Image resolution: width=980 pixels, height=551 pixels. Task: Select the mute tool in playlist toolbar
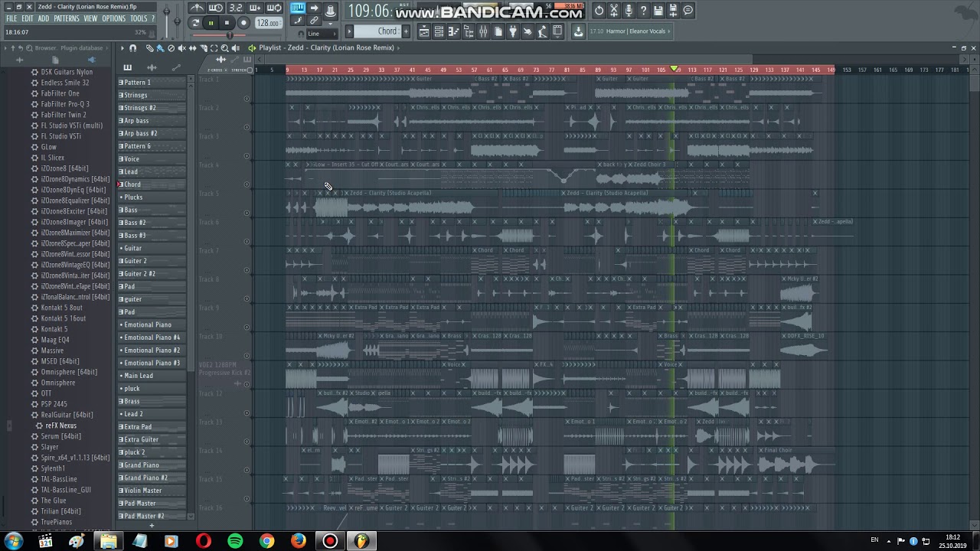point(181,47)
